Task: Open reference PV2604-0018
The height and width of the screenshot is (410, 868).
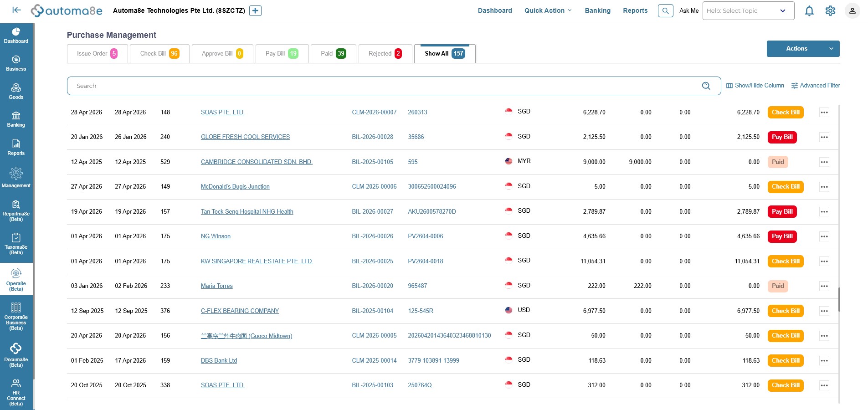Action: (x=425, y=261)
